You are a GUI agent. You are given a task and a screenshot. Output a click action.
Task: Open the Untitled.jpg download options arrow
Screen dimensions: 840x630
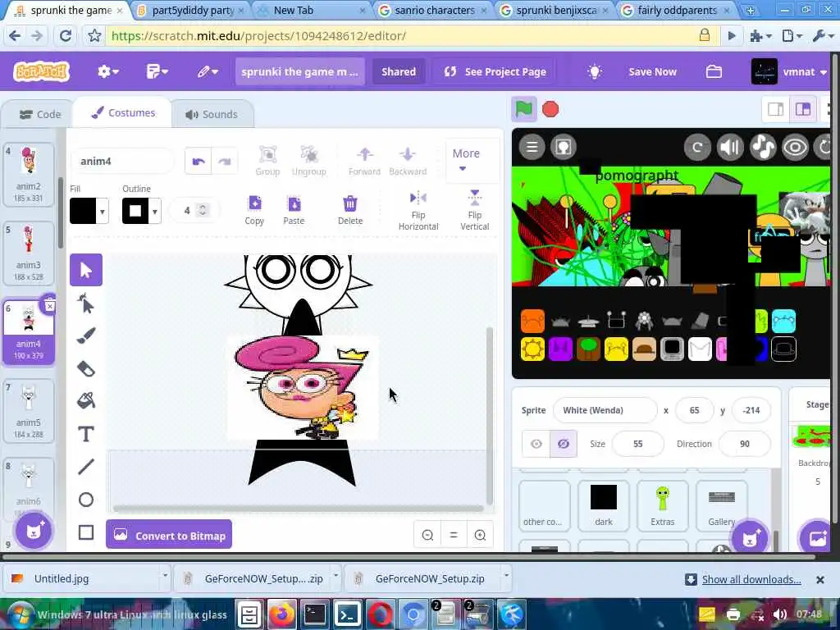165,576
